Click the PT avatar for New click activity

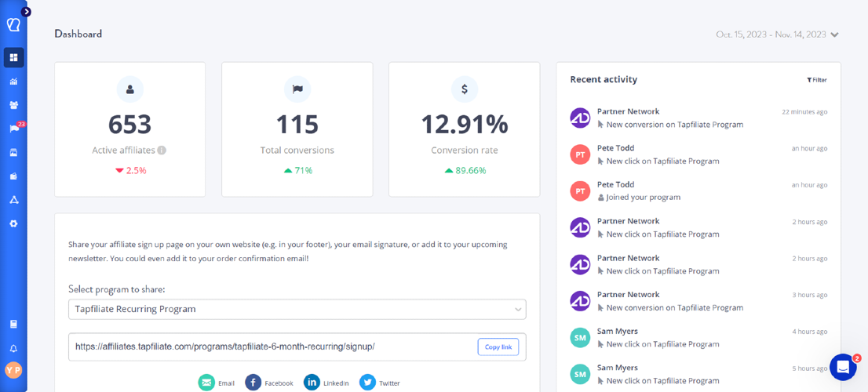[x=580, y=154]
